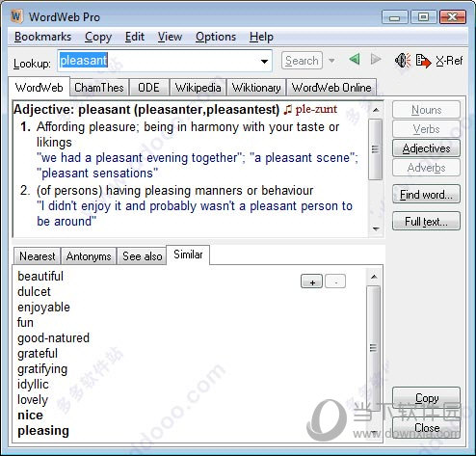Image resolution: width=476 pixels, height=456 pixels.
Task: Switch to the Wiktionary tab
Action: coord(256,88)
